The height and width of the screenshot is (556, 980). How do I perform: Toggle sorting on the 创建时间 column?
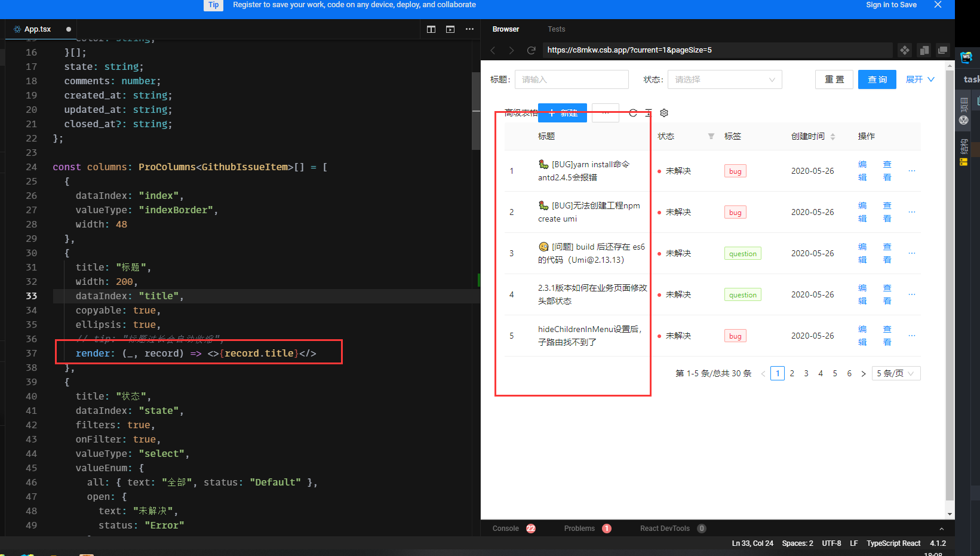click(x=833, y=136)
